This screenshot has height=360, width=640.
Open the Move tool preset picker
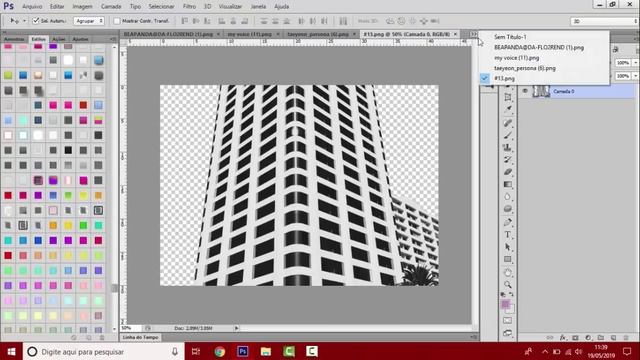click(24, 20)
